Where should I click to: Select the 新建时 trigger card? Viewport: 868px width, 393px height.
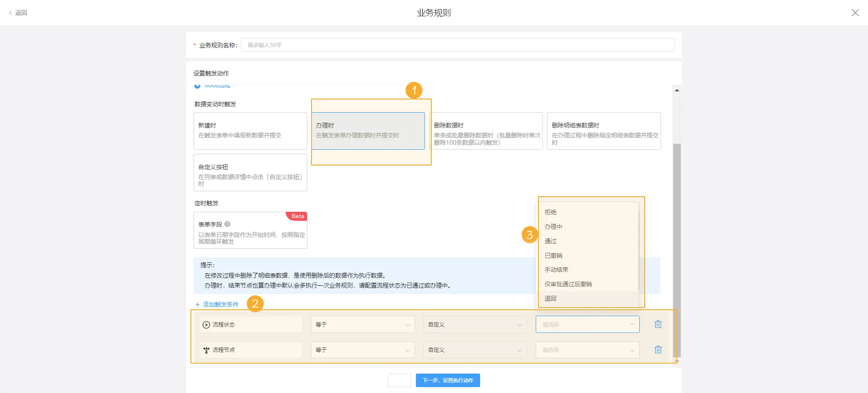[x=250, y=131]
